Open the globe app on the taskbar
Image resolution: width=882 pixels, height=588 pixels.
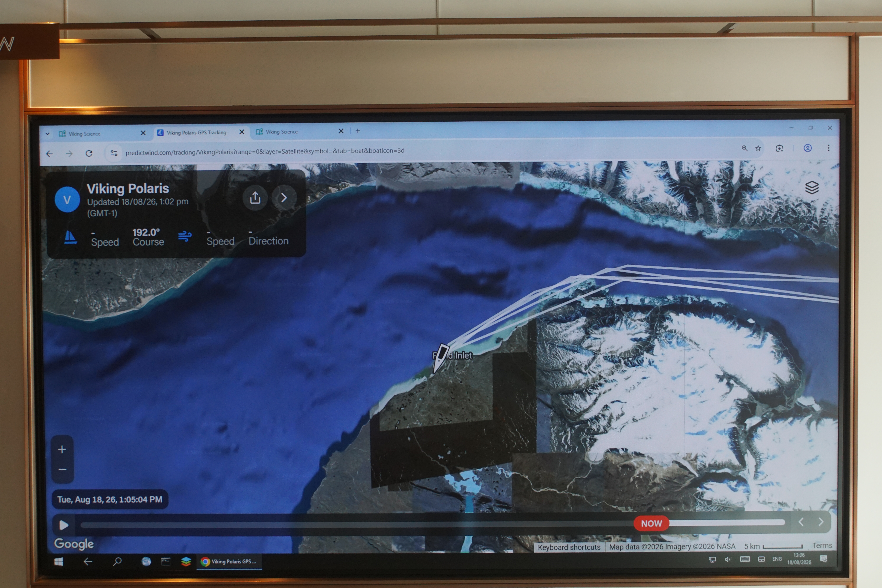146,561
